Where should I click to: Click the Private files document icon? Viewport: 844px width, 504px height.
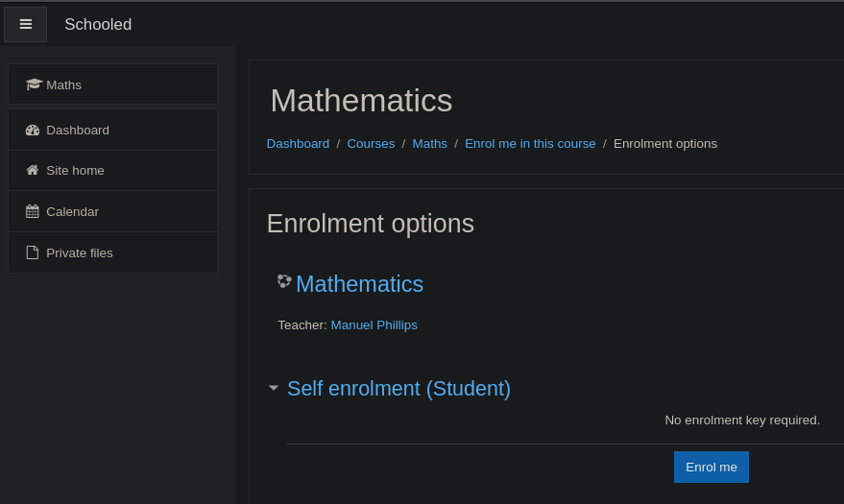tap(33, 252)
